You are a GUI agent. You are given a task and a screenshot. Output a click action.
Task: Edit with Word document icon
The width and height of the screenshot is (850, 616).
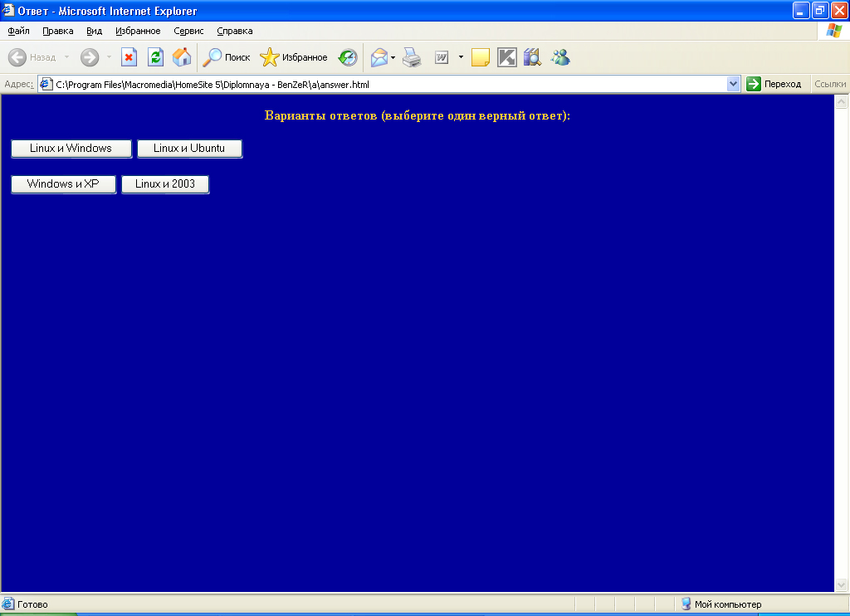click(x=442, y=57)
